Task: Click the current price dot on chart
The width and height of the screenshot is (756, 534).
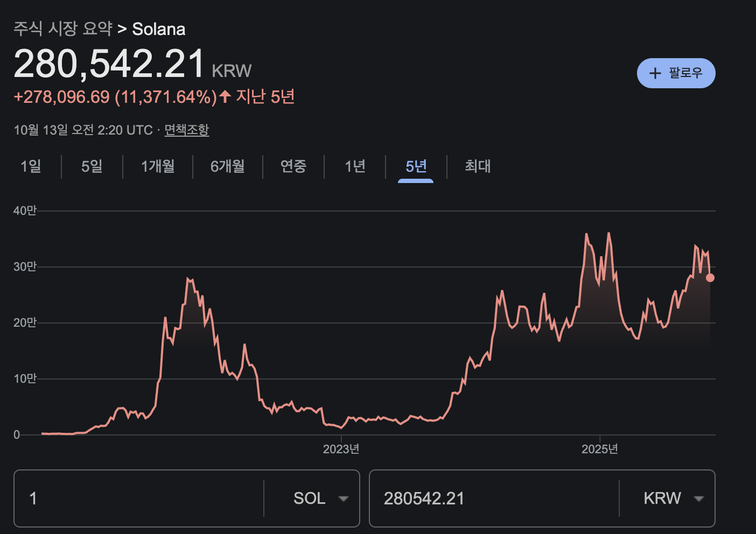Action: pyautogui.click(x=710, y=278)
